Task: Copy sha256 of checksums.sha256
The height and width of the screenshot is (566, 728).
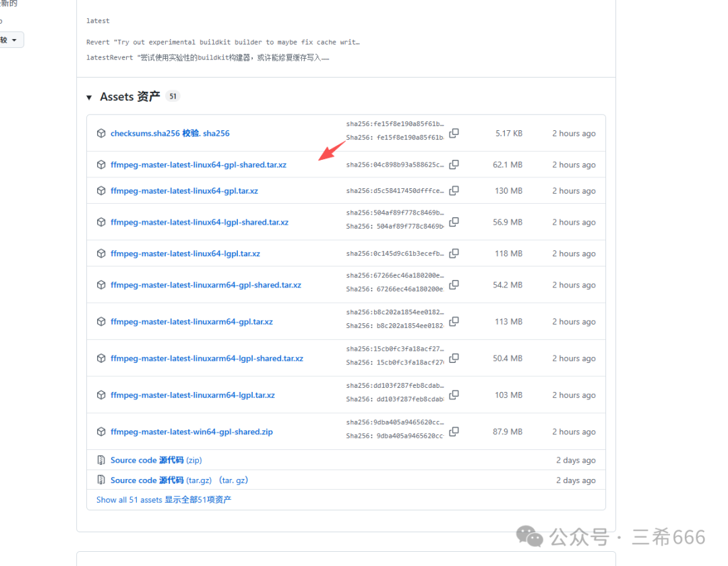Action: [454, 134]
